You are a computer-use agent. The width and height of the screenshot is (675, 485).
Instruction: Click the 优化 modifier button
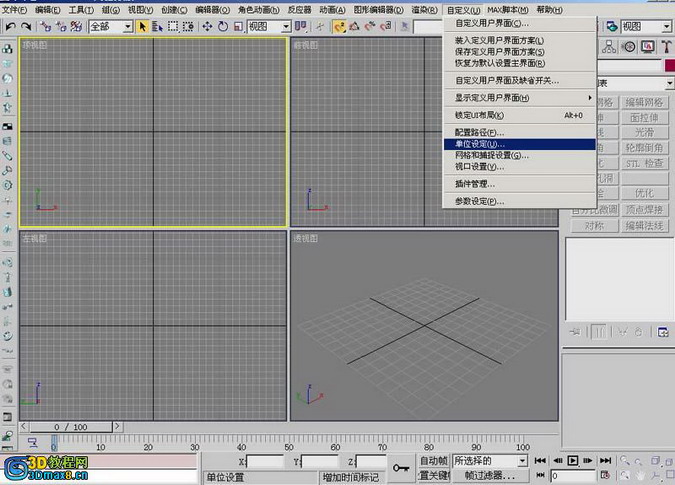coord(644,193)
